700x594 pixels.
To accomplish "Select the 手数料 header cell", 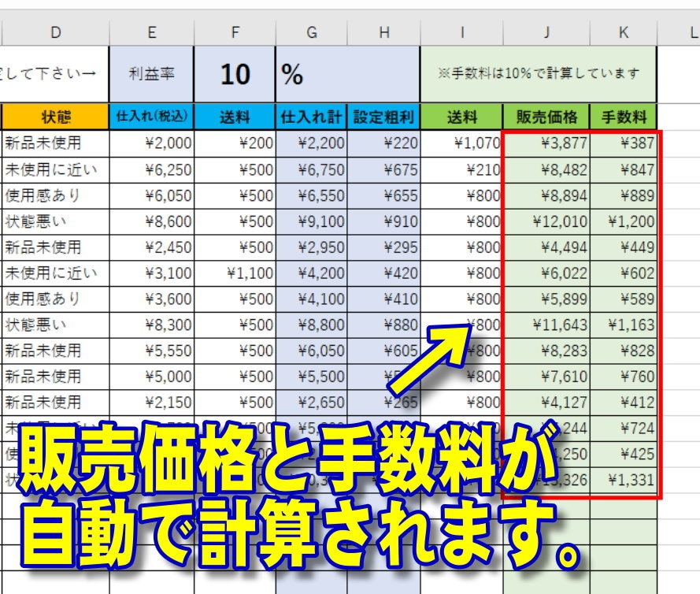I will pyautogui.click(x=624, y=117).
